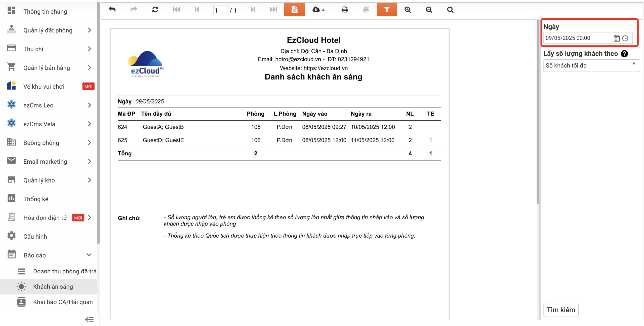Click the zoom out magnifier icon
Image resolution: width=644 pixels, height=326 pixels.
[429, 10]
